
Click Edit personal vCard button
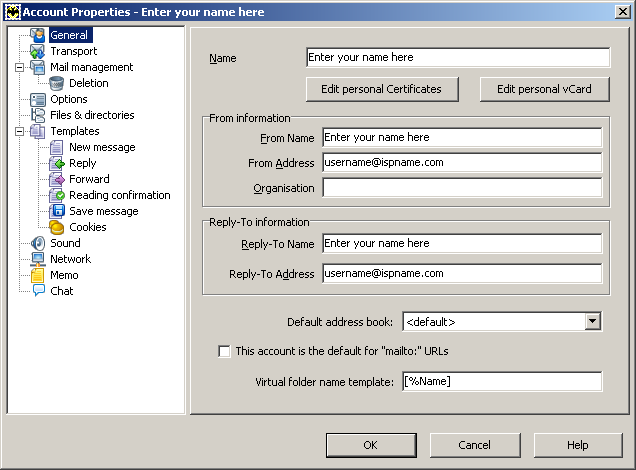click(543, 89)
